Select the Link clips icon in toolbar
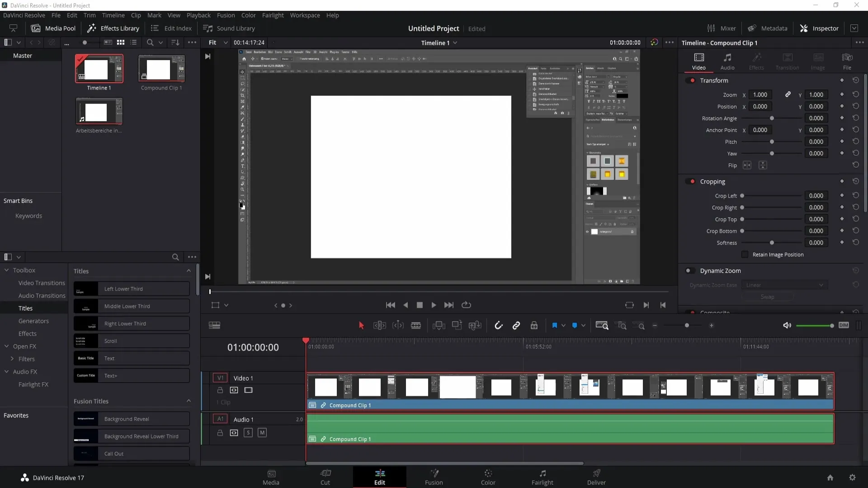This screenshot has height=488, width=868. 516,325
